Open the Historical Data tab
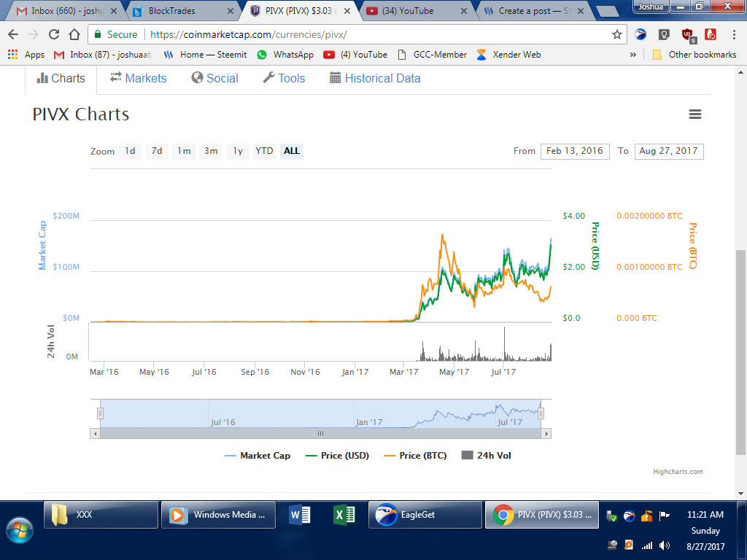The height and width of the screenshot is (560, 747). 376,79
